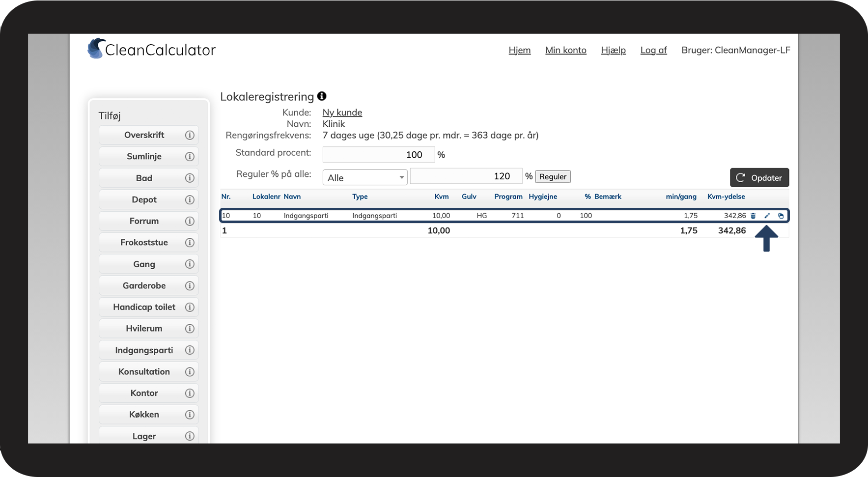Click the HG floor value in row
The height and width of the screenshot is (477, 868).
482,216
